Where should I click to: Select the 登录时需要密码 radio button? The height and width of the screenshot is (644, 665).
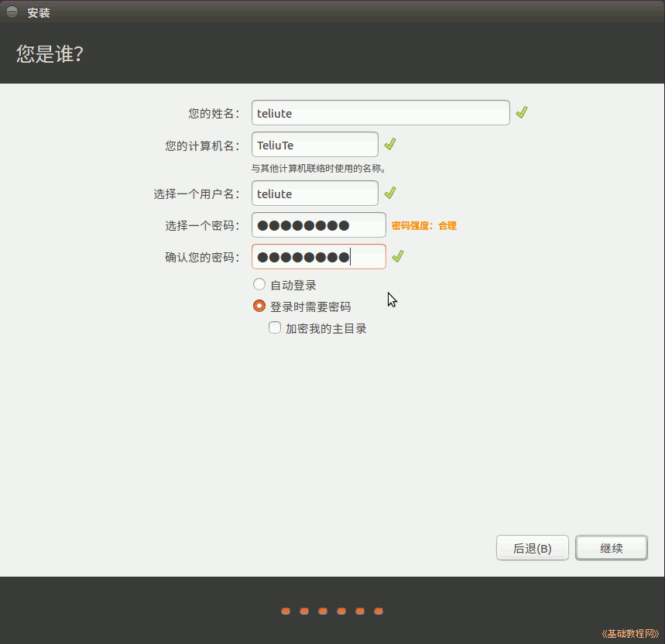[x=259, y=306]
